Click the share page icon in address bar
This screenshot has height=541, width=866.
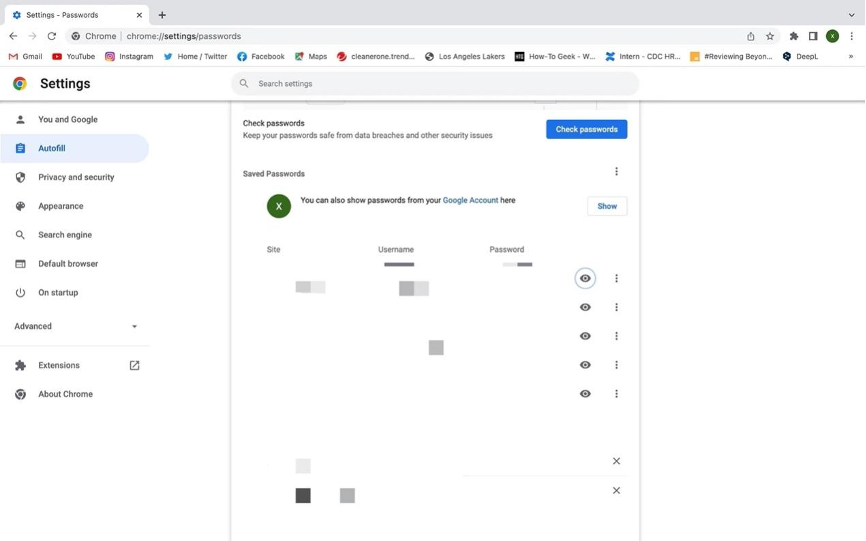(x=750, y=36)
